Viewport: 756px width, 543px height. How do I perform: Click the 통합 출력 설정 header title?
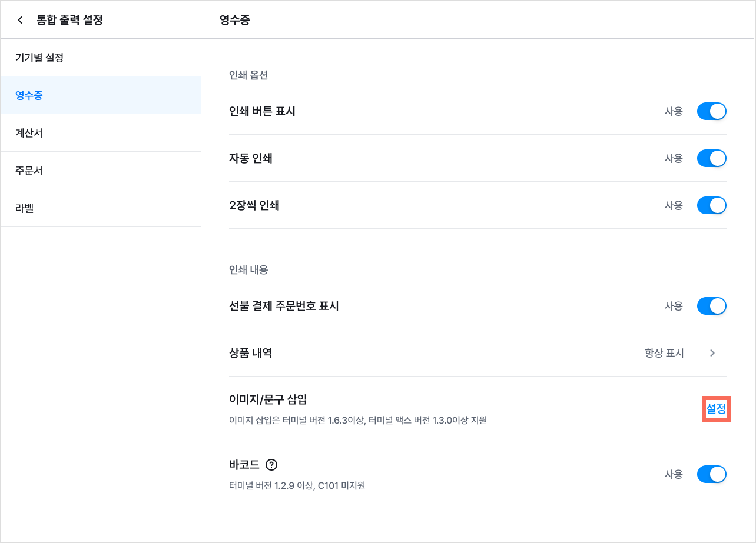point(69,20)
